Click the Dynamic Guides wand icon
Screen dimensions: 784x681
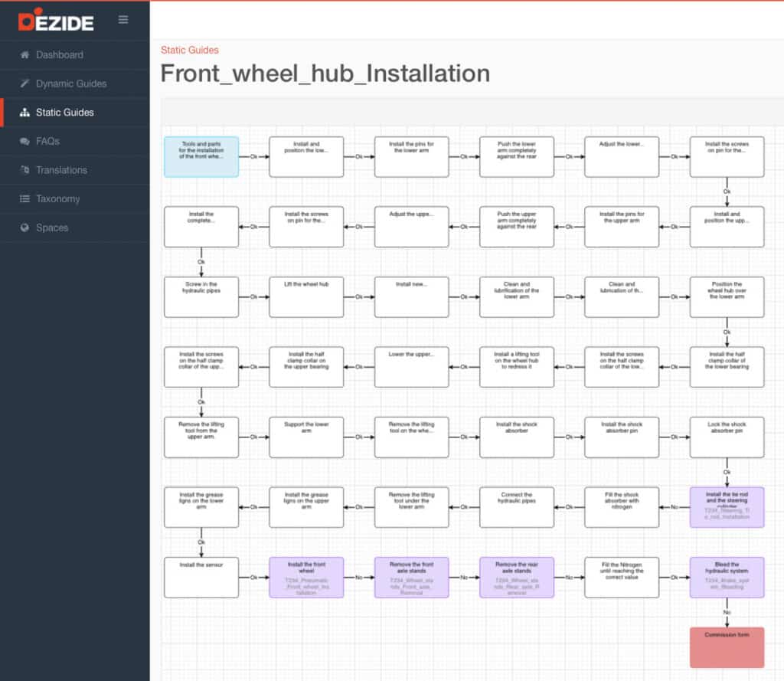24,83
